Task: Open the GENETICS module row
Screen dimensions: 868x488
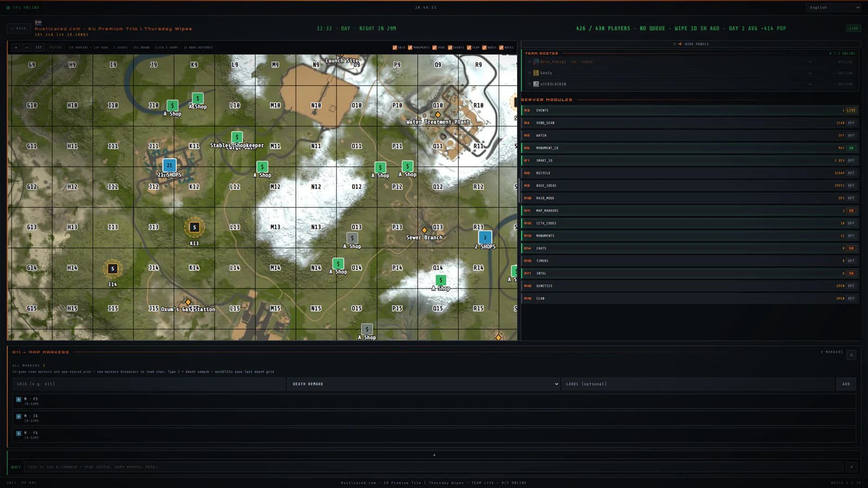Action: click(690, 286)
